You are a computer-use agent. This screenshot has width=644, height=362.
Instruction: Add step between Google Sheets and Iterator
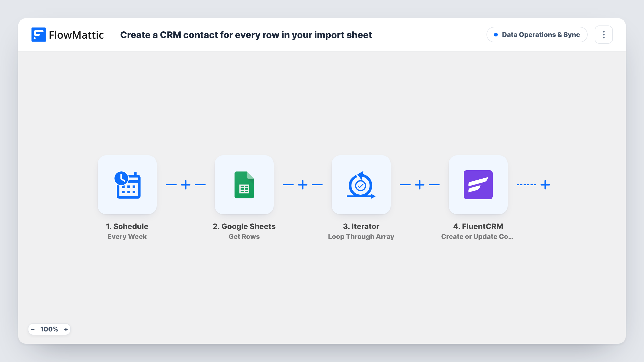pos(303,185)
